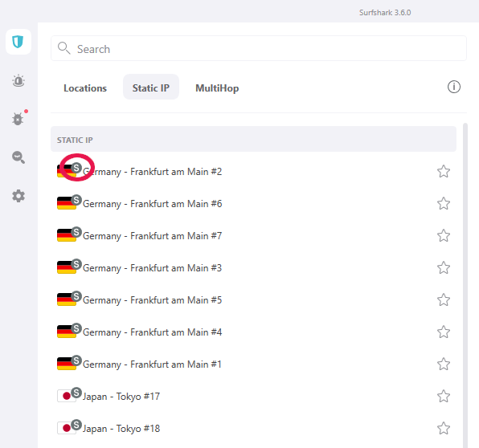Toggle favorite star for Frankfurt am Main #5
Image resolution: width=479 pixels, height=448 pixels.
click(444, 300)
